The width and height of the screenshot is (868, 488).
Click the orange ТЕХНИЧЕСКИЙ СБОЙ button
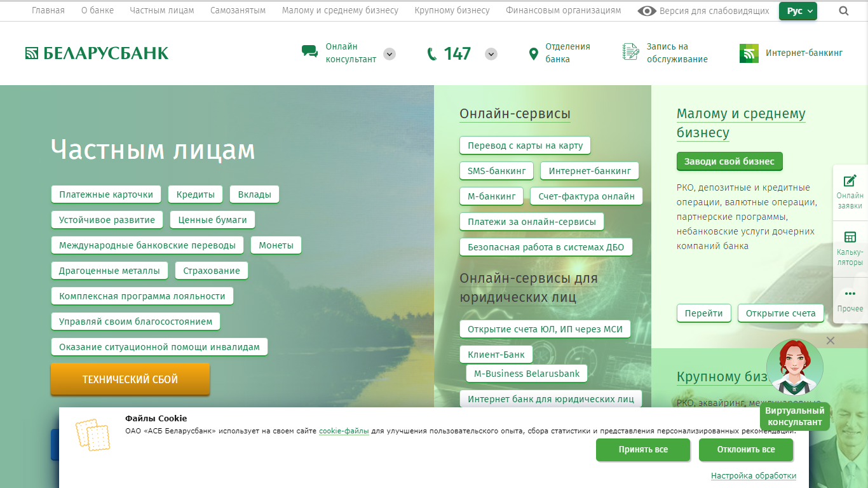point(130,379)
